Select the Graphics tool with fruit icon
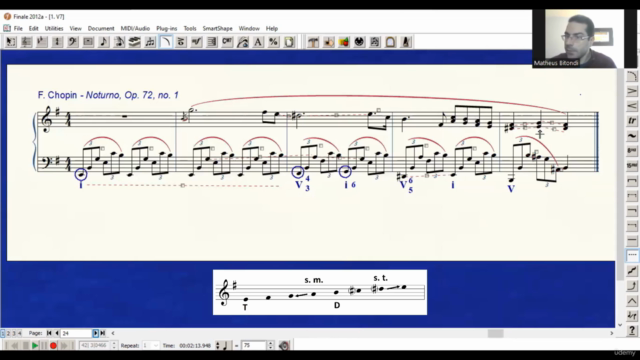 click(x=344, y=42)
